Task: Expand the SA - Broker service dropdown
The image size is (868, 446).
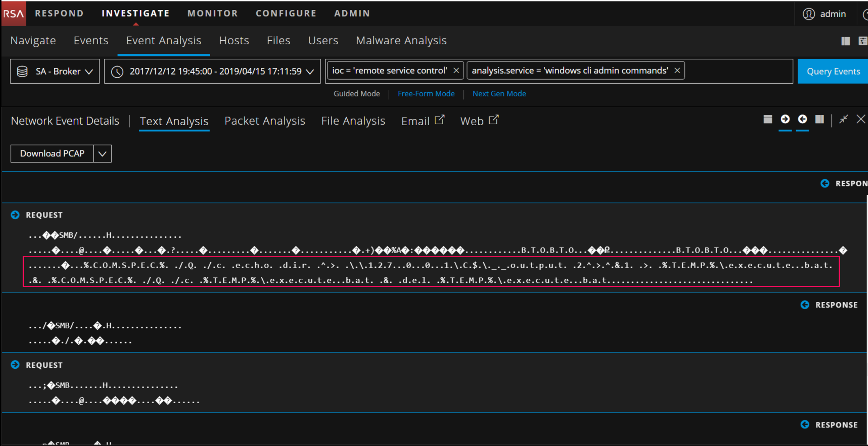Action: coord(55,71)
